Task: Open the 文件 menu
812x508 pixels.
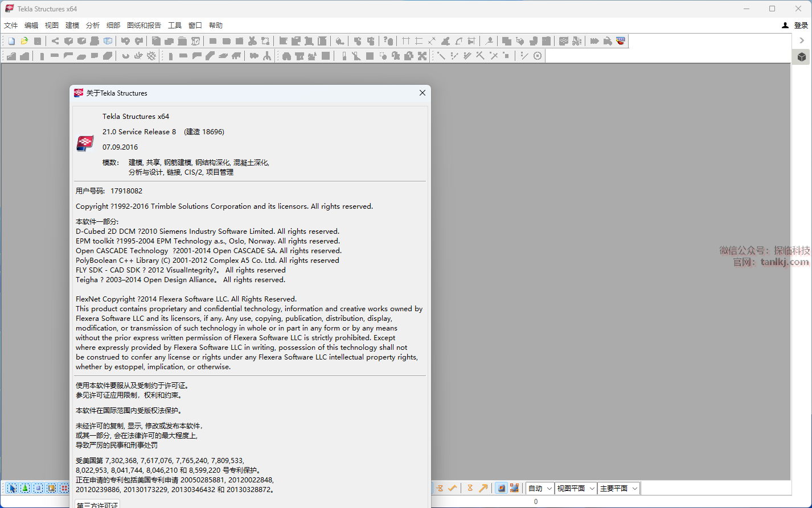Action: pos(11,26)
